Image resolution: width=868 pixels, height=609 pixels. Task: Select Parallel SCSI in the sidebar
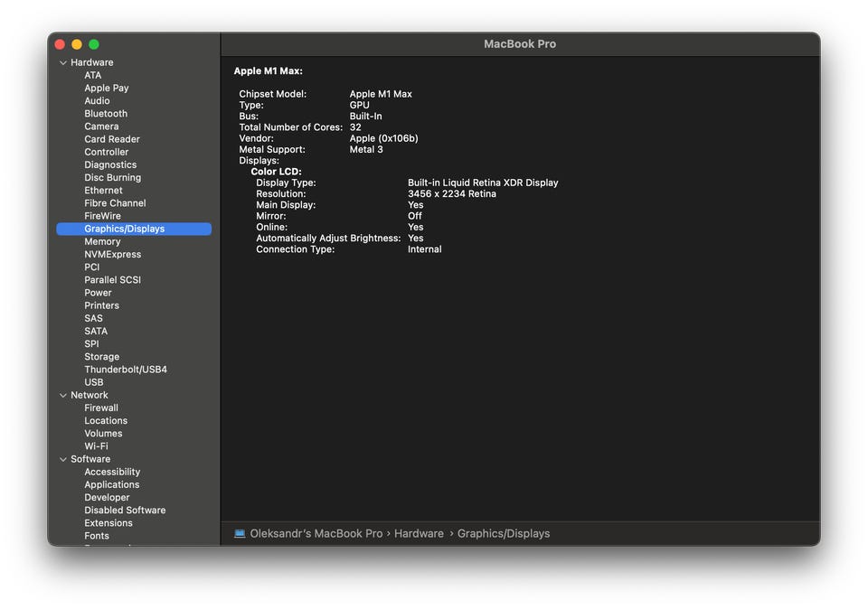click(112, 280)
